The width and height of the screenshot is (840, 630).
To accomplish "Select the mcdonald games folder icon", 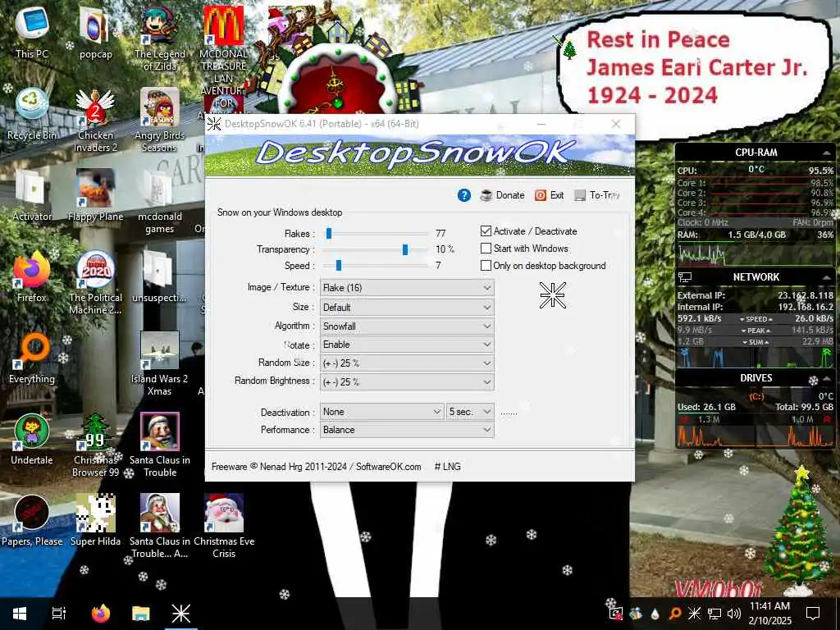I will pyautogui.click(x=160, y=202).
